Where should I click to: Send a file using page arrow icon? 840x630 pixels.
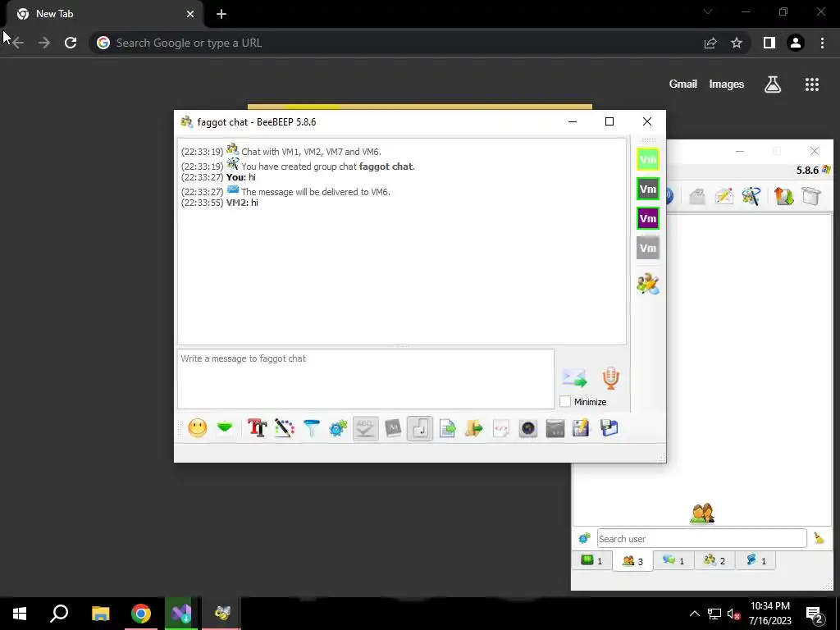[x=447, y=428]
